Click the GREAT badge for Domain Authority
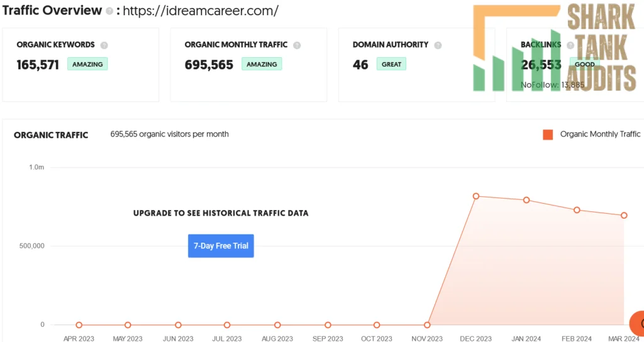644x342 pixels. [391, 64]
